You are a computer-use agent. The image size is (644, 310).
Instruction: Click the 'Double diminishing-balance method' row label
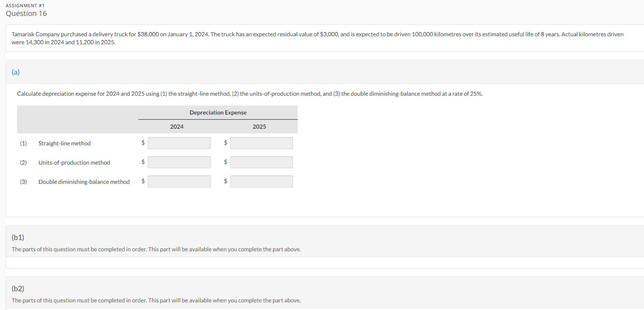[84, 182]
